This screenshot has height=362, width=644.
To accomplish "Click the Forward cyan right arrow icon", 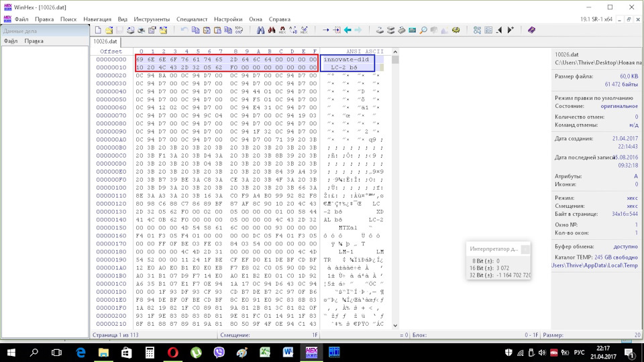I will (x=358, y=30).
